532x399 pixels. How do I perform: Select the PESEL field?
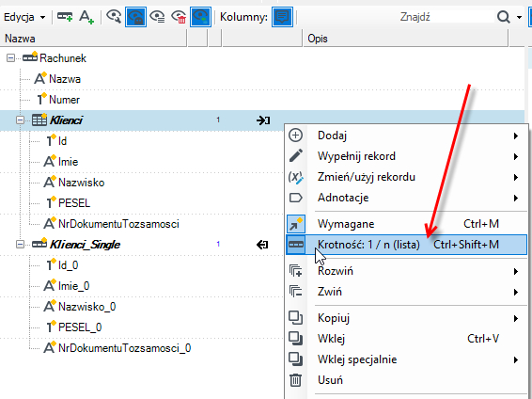74,203
